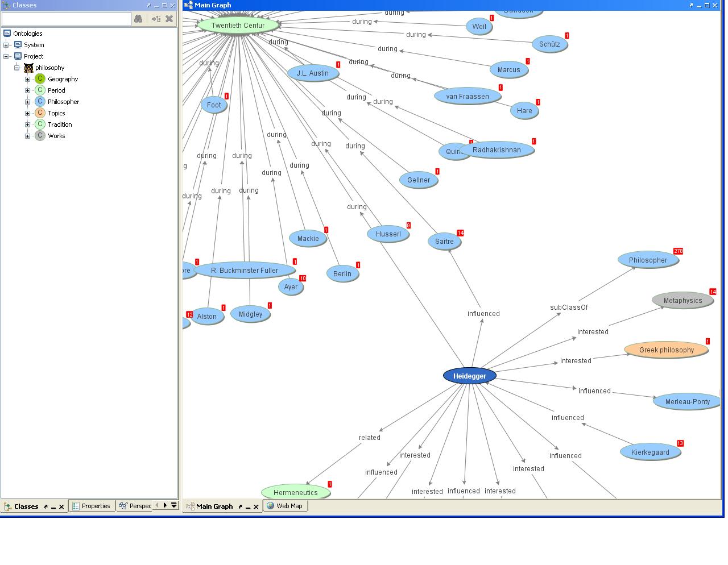Click the Geography tree item label
Viewport: 728px width, 565px height.
point(63,79)
